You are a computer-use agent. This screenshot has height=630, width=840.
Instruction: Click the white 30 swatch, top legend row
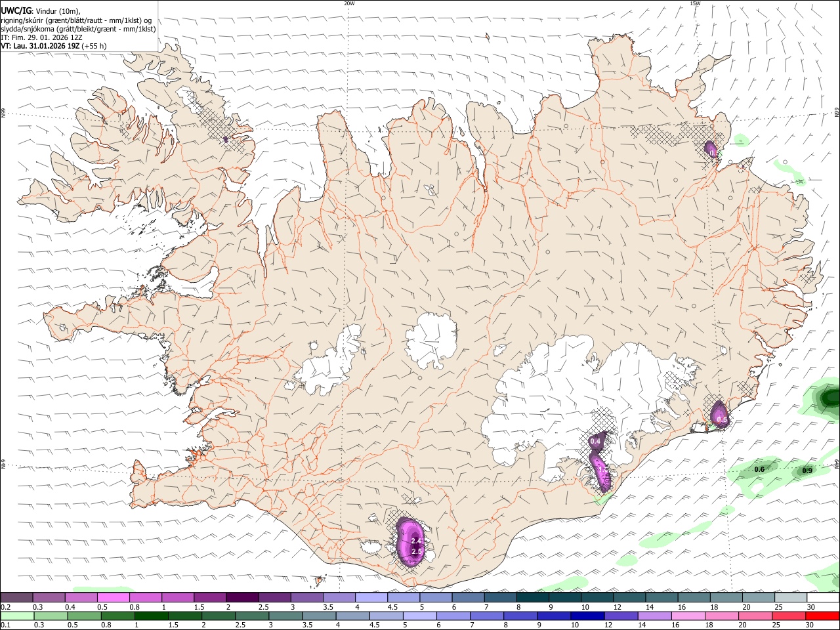(823, 597)
